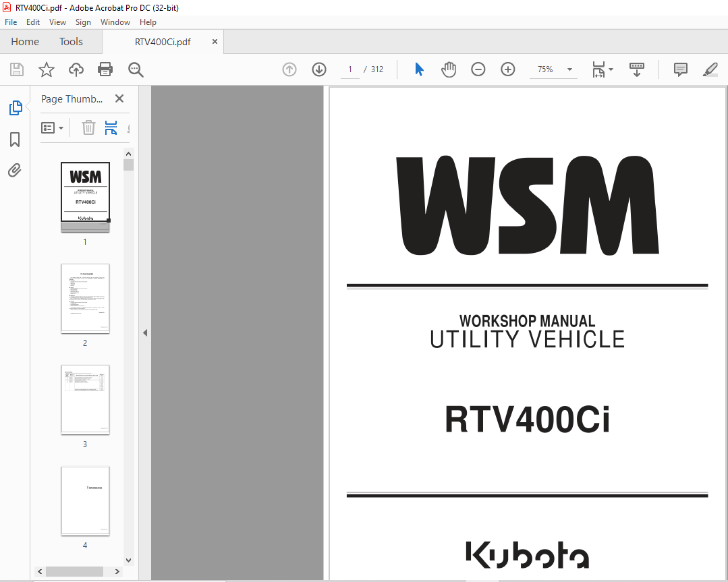
Task: Switch to the Home tab
Action: click(25, 42)
